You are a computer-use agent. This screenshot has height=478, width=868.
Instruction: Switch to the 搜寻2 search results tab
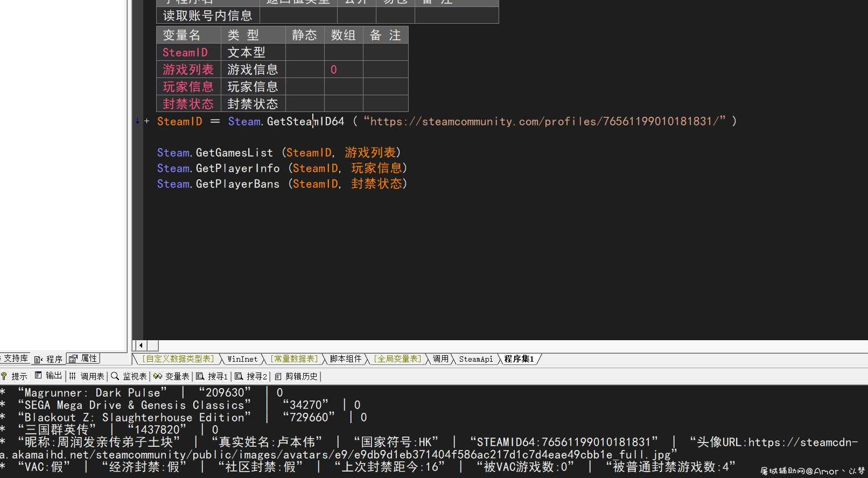[251, 376]
